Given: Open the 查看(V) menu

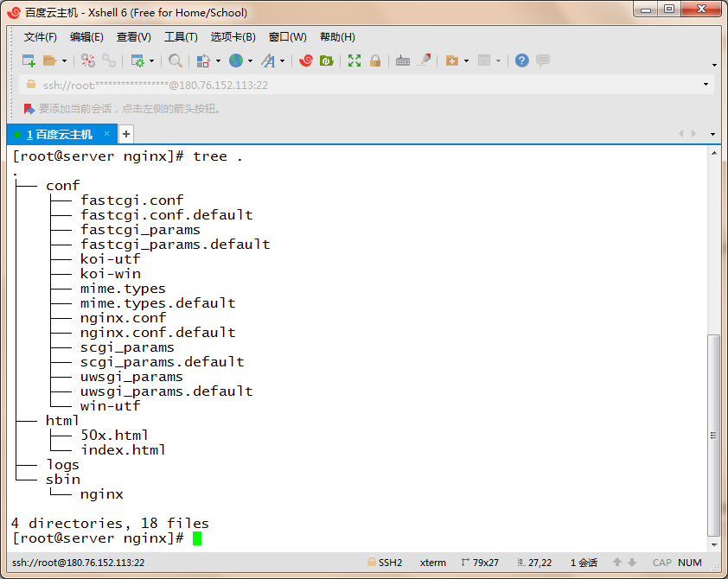Looking at the screenshot, I should (x=134, y=37).
